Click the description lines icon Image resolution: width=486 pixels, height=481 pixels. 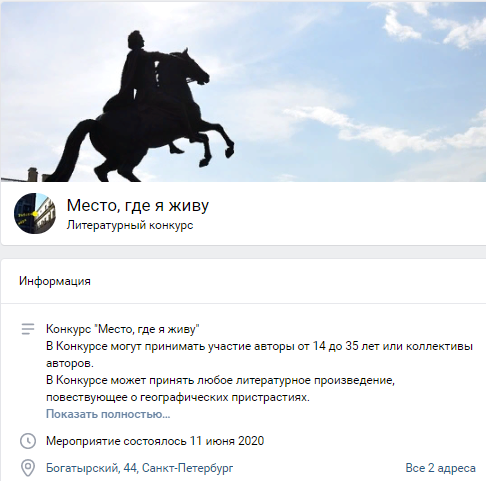tap(28, 329)
